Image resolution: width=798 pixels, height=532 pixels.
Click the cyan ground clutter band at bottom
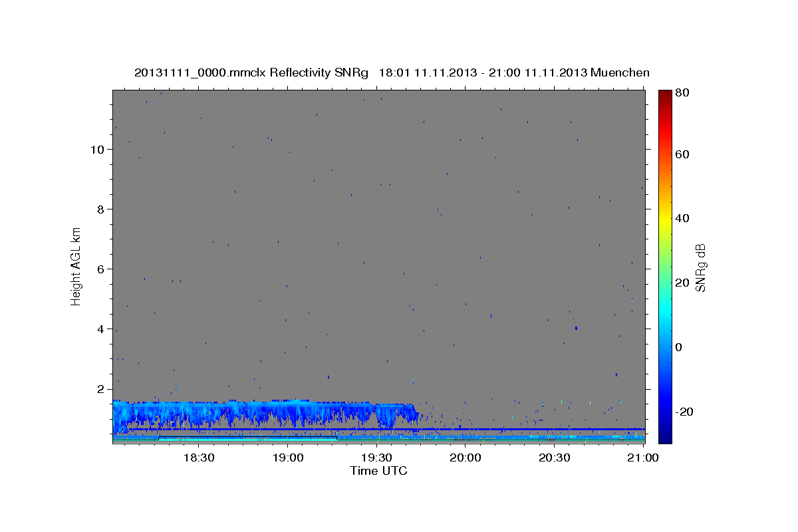pos(378,440)
